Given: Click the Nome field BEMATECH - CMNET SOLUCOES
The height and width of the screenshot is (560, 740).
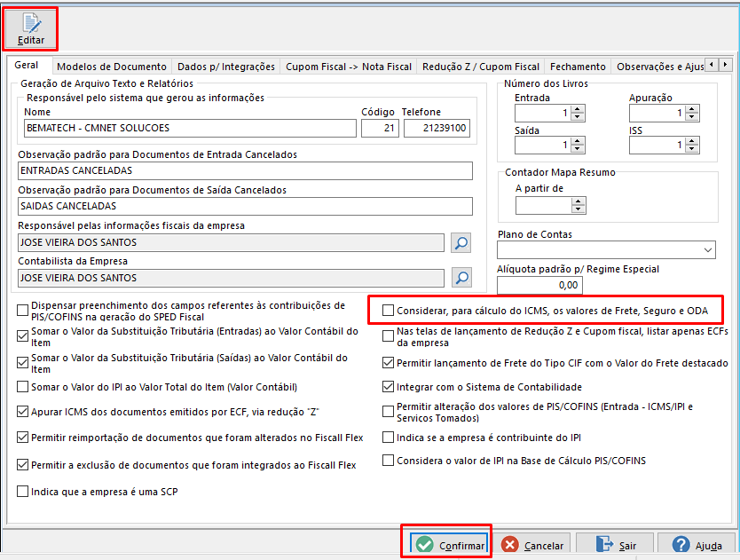Looking at the screenshot, I should coord(190,128).
